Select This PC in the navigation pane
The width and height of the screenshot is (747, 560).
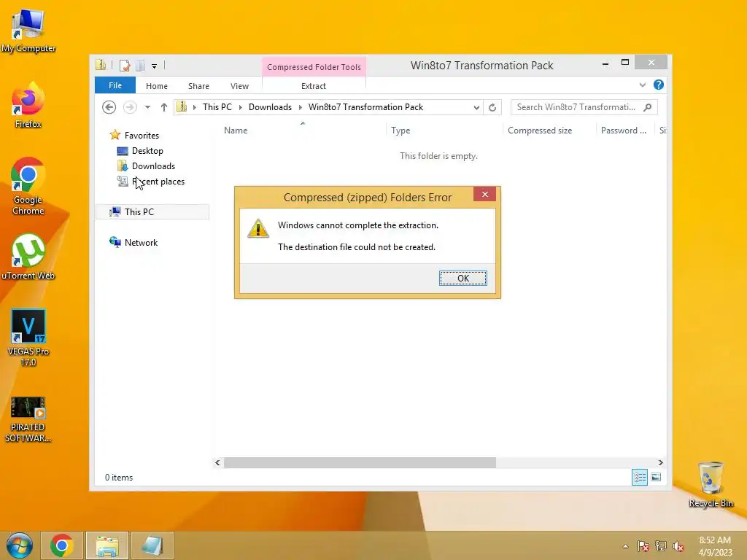152,212
